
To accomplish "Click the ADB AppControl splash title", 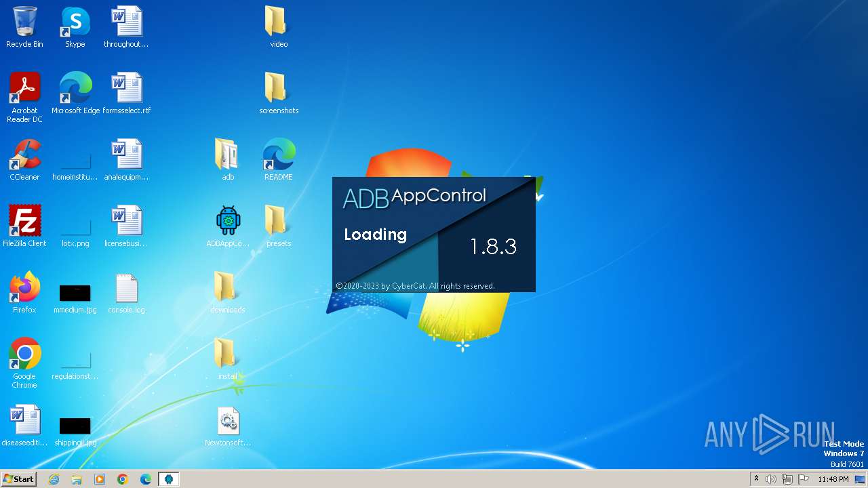I will coord(414,197).
